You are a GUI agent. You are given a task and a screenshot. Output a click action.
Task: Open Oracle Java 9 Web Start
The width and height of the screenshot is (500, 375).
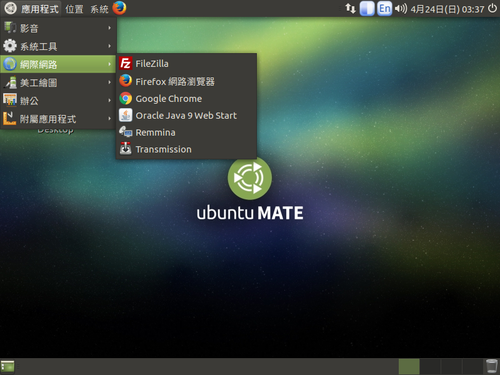[x=186, y=116]
